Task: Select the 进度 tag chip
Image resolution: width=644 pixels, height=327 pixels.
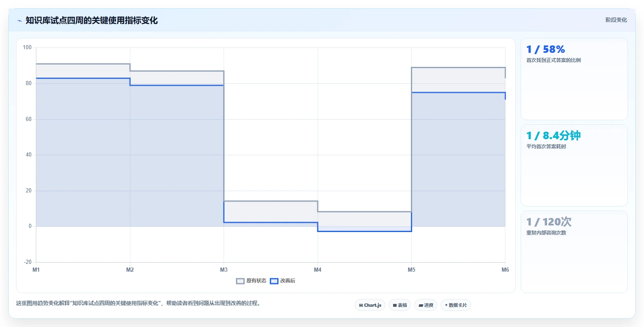Action: [x=426, y=305]
